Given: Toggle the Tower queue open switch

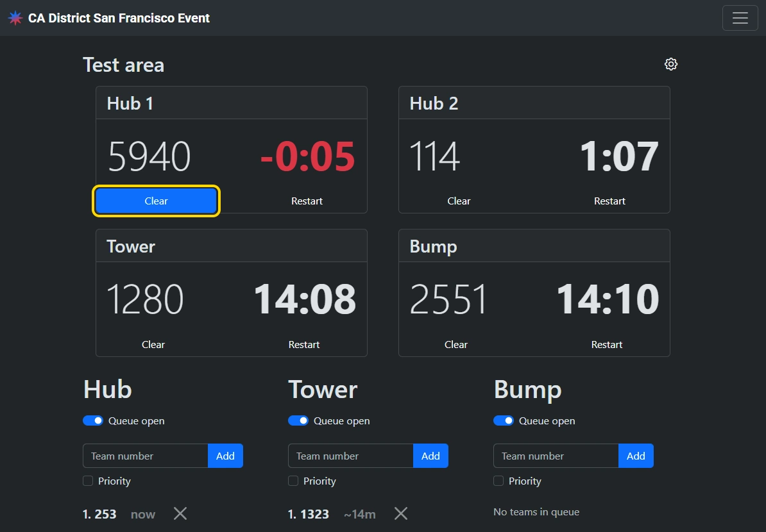Looking at the screenshot, I should (x=298, y=421).
